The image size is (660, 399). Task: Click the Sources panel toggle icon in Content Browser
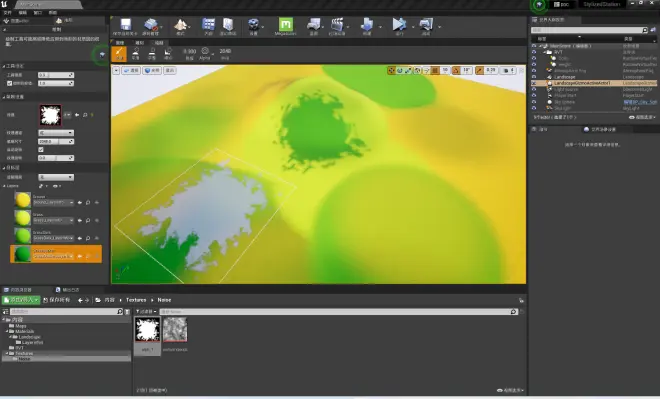[5, 311]
